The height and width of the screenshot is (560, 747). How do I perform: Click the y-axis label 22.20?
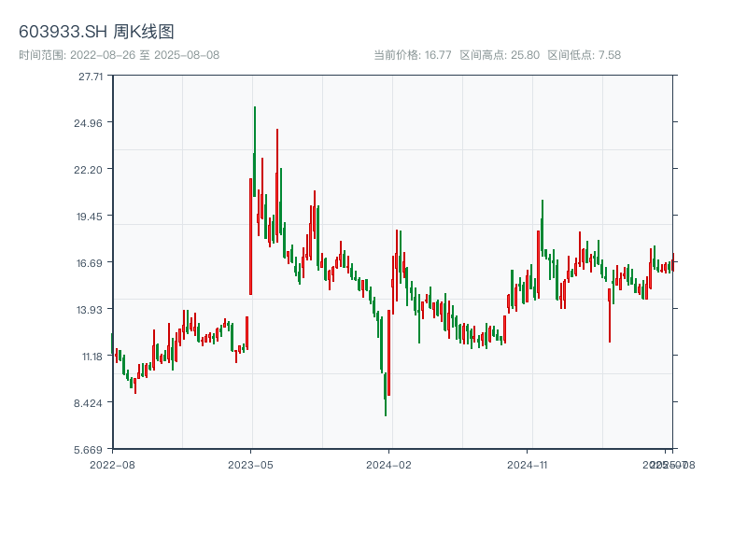[88, 170]
